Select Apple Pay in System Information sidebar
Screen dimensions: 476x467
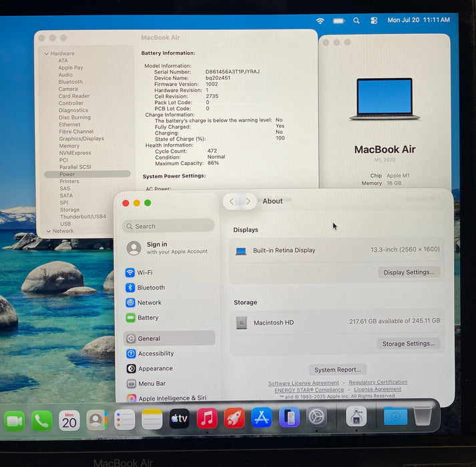pos(70,67)
